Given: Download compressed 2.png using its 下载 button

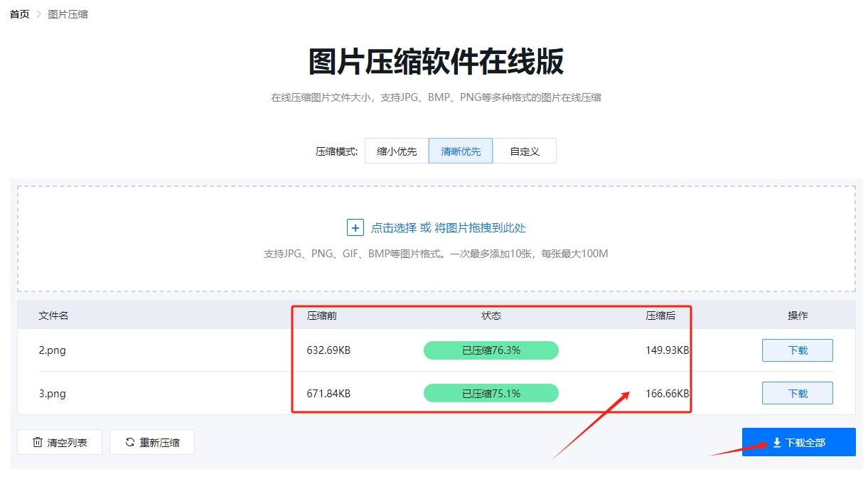Looking at the screenshot, I should pyautogui.click(x=797, y=350).
